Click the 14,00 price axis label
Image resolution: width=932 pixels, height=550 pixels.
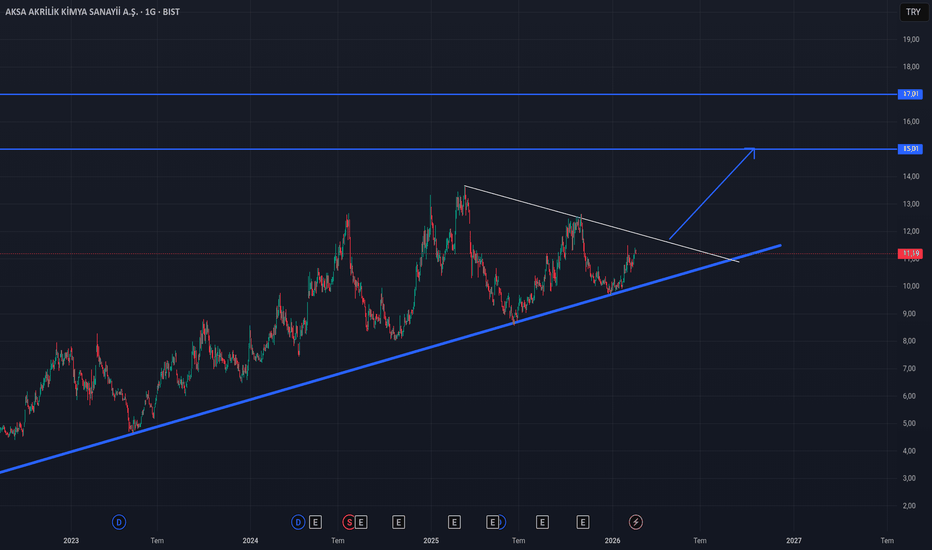coord(911,177)
